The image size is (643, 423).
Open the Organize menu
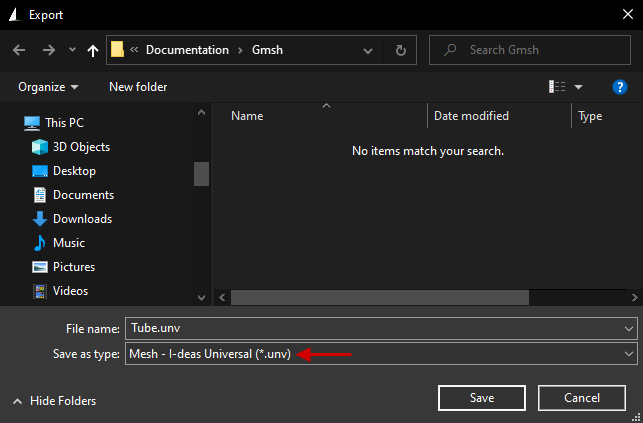point(48,87)
